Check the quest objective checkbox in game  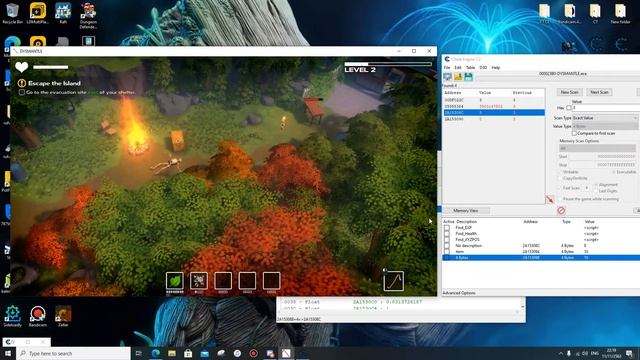[x=22, y=93]
